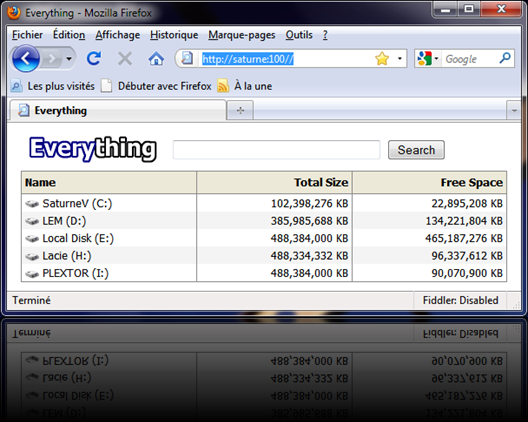Open the PLEXTOR (I:) drive link

tap(75, 273)
